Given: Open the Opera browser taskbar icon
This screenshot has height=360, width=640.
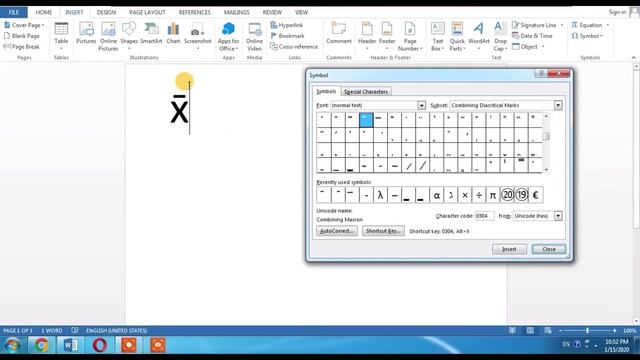Looking at the screenshot, I should [x=99, y=345].
